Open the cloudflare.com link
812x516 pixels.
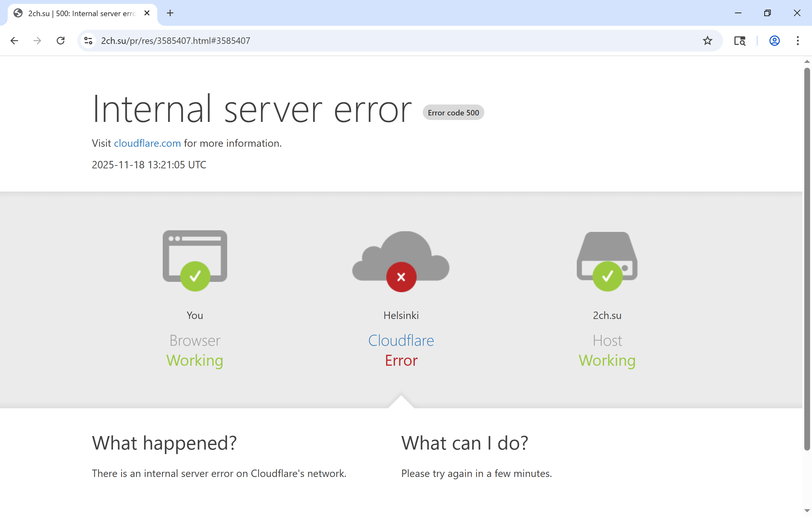[x=147, y=143]
